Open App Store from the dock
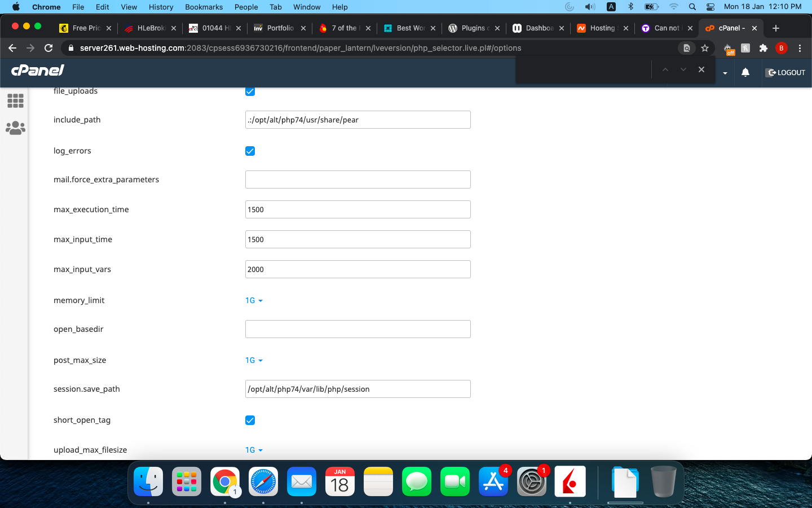The height and width of the screenshot is (508, 812). click(493, 481)
